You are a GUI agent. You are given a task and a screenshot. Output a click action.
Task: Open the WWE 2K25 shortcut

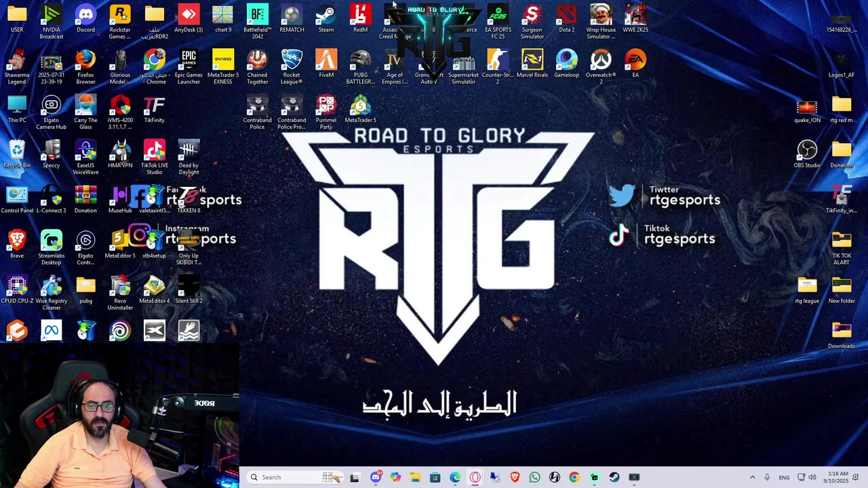pyautogui.click(x=635, y=18)
